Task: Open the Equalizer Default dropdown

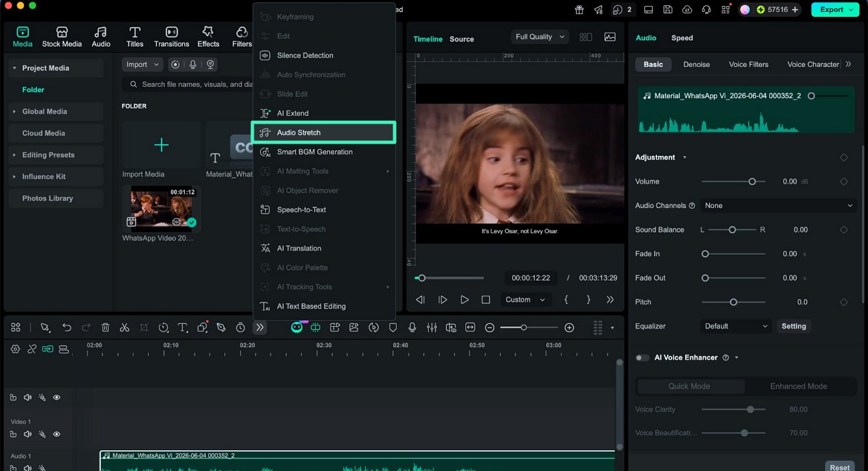Action: [x=736, y=326]
